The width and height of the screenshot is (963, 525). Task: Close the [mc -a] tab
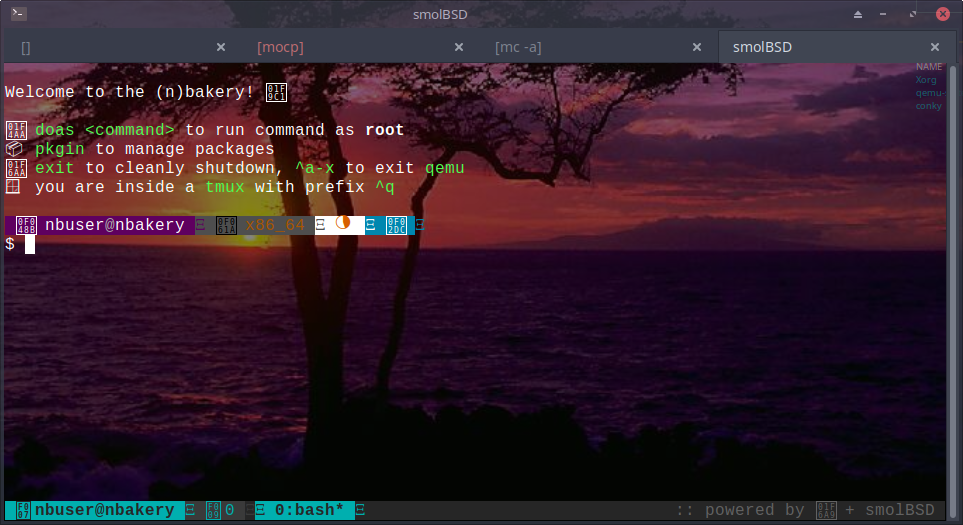(697, 47)
